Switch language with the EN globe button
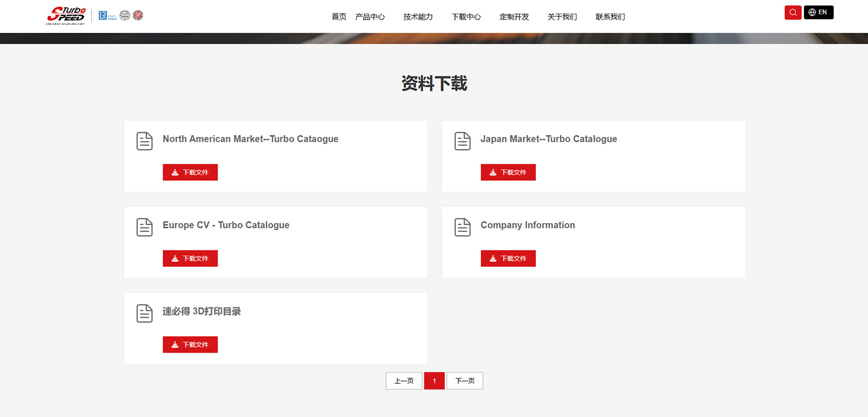868x417 pixels. click(818, 12)
